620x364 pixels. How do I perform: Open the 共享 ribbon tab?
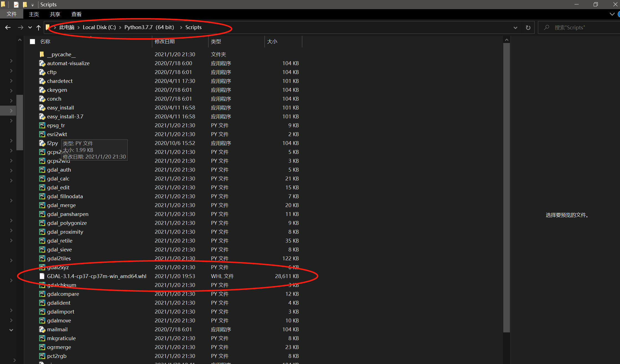pyautogui.click(x=55, y=14)
